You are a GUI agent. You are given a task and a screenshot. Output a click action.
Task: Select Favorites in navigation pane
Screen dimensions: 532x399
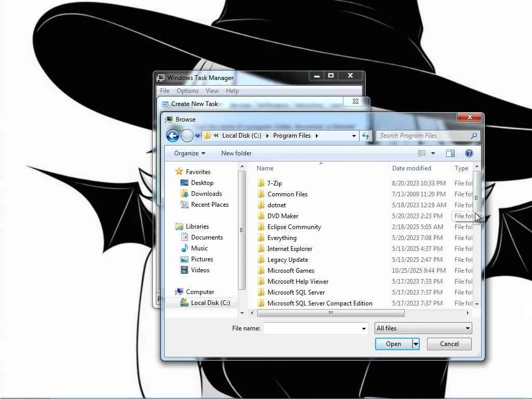(x=198, y=171)
